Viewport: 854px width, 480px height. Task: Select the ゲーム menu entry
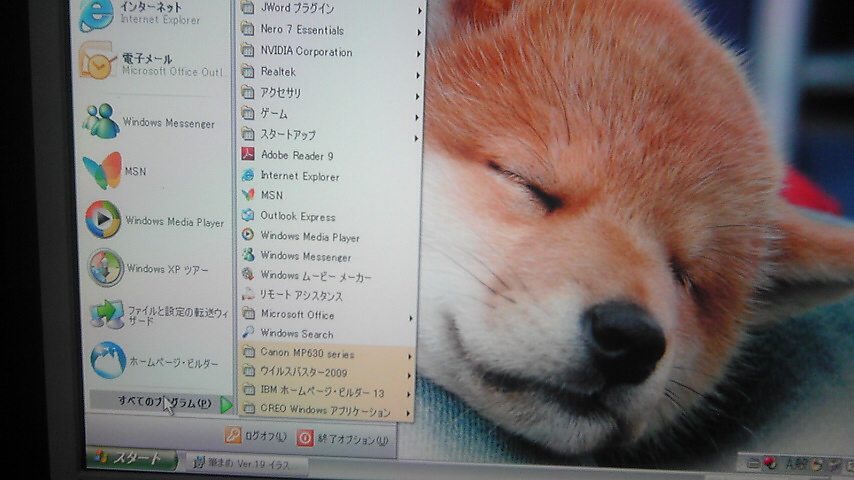point(330,114)
